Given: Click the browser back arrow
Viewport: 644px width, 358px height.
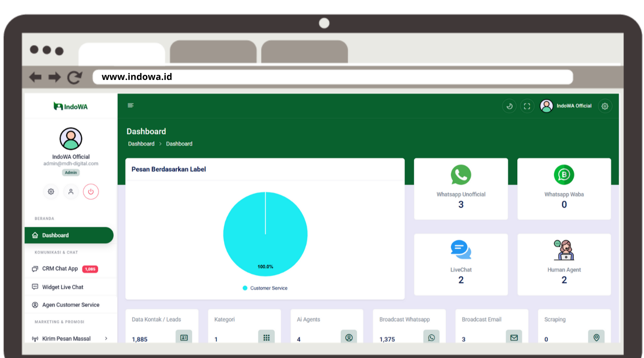Looking at the screenshot, I should pyautogui.click(x=35, y=77).
